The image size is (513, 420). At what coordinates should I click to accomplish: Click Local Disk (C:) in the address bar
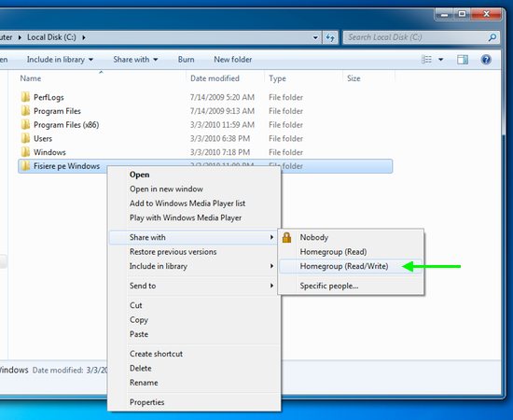pyautogui.click(x=51, y=37)
